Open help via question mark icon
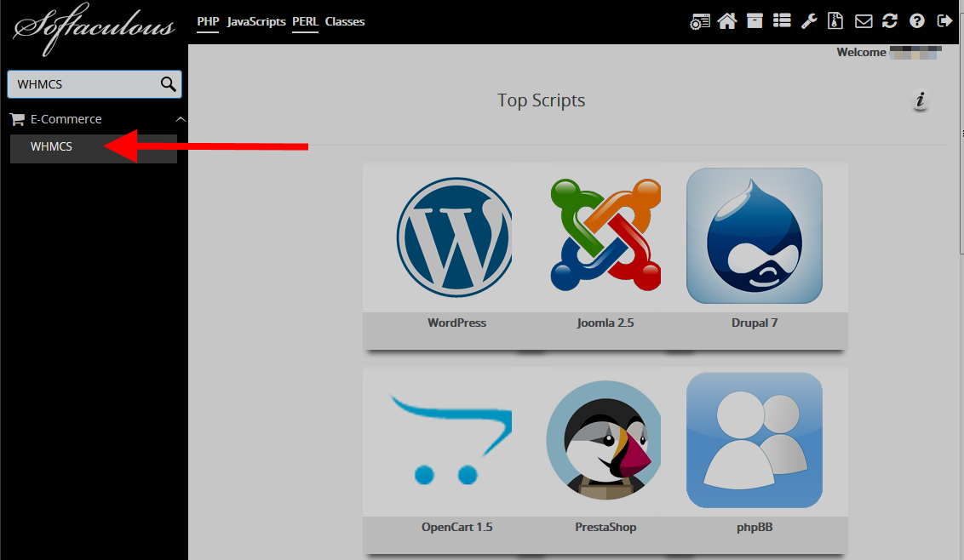This screenshot has width=964, height=560. [917, 21]
